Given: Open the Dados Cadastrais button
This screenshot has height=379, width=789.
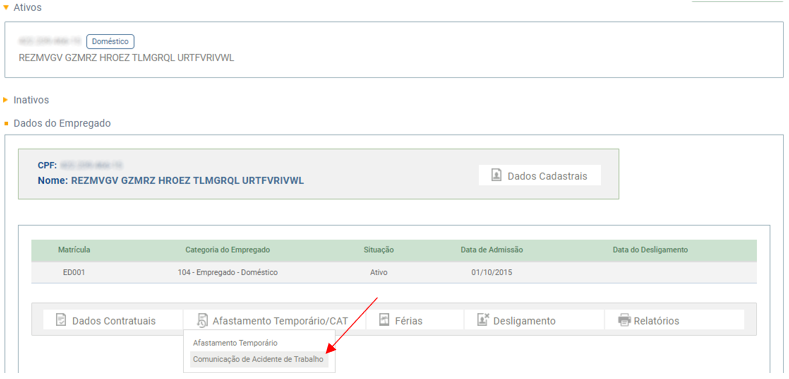Looking at the screenshot, I should click(x=539, y=176).
